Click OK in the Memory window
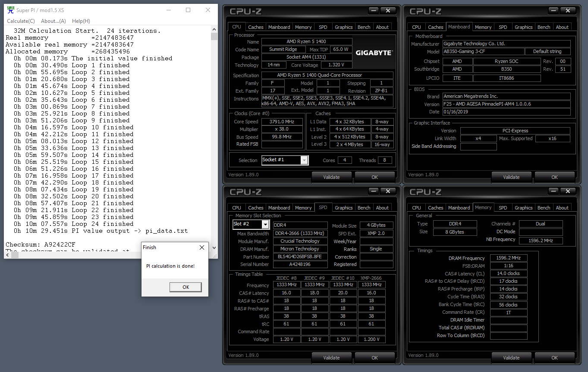 coord(554,357)
